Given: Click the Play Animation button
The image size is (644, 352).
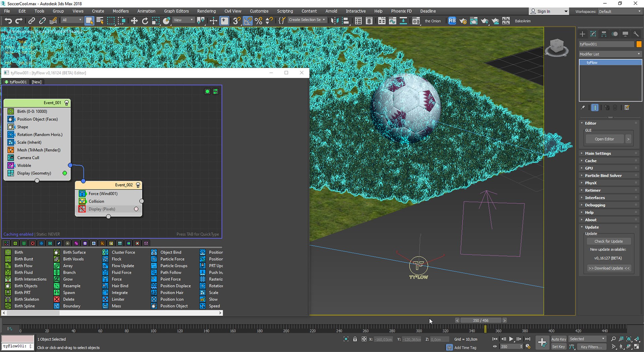Looking at the screenshot, I should pos(511,339).
